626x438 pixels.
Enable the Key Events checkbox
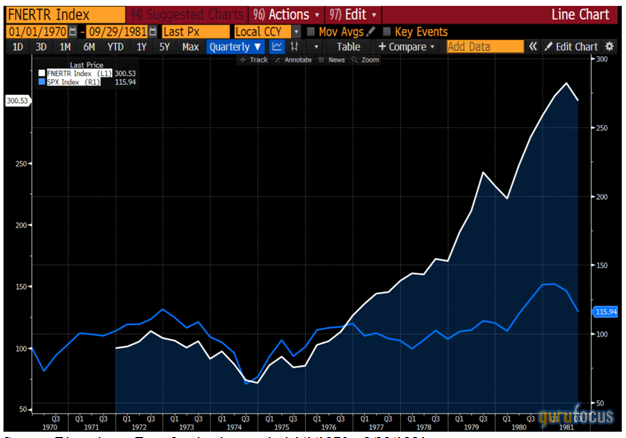pyautogui.click(x=386, y=31)
